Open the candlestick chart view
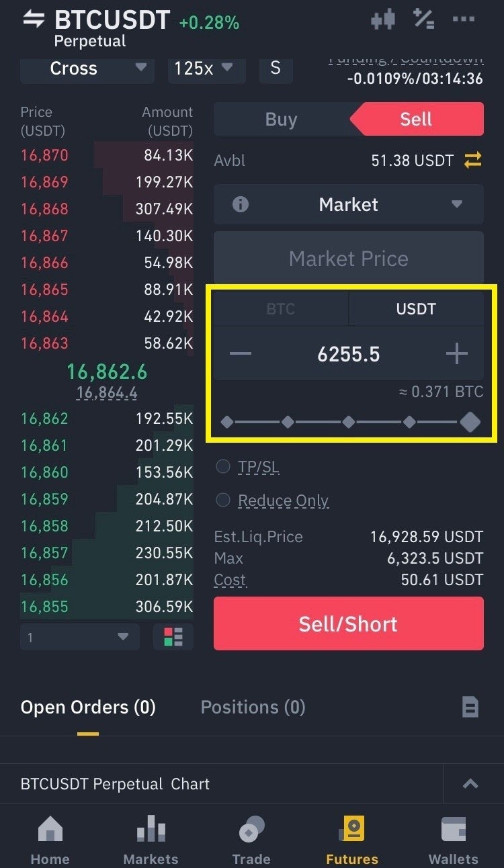Viewport: 504px width, 868px height. click(x=383, y=19)
